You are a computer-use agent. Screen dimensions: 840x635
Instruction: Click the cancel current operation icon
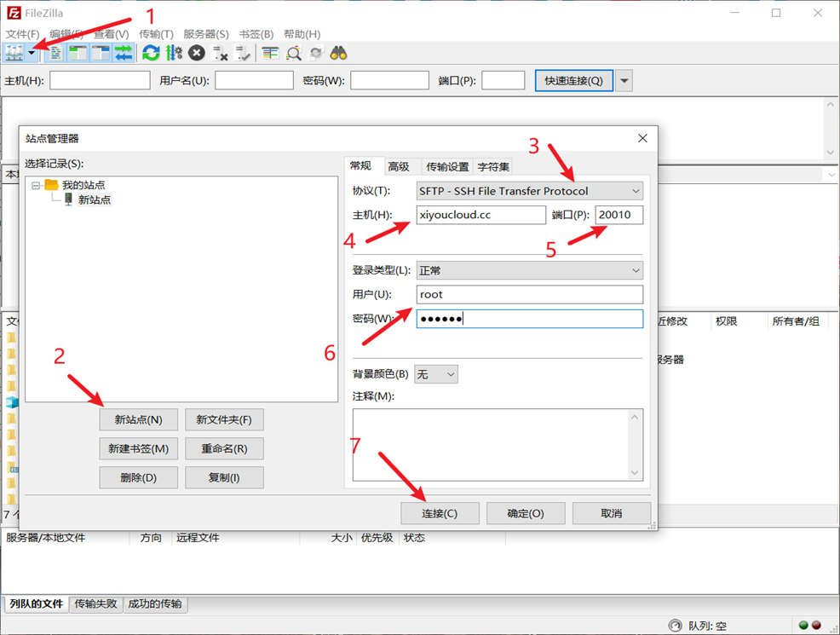tap(197, 53)
